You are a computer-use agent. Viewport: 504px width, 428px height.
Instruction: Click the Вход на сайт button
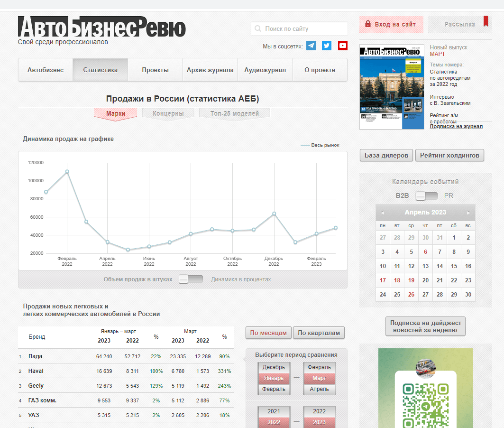391,24
